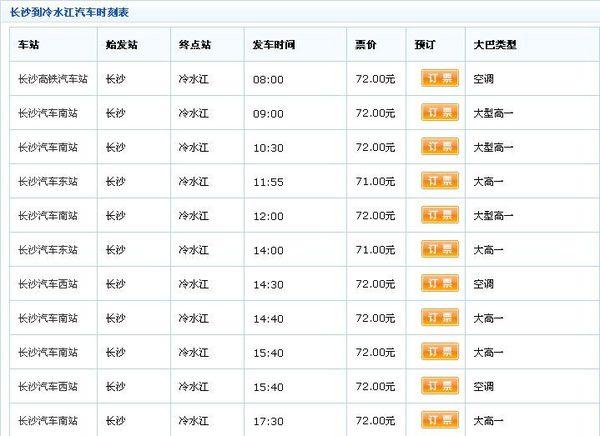Open the 长沙到冷水江汽车时刻表 title

[x=69, y=12]
